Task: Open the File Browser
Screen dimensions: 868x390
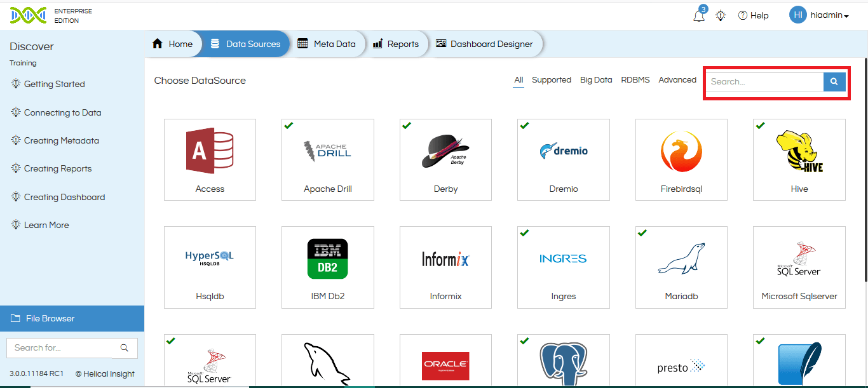Action: 72,318
